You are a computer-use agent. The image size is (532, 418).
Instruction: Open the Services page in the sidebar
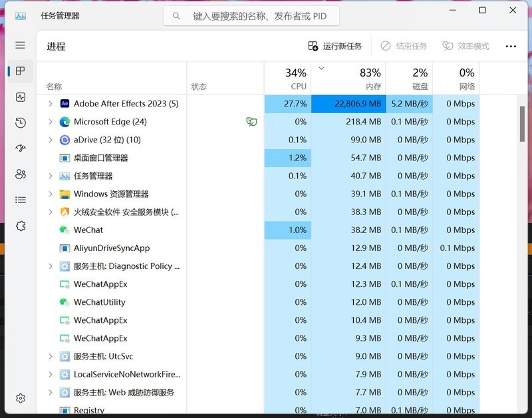pos(20,226)
